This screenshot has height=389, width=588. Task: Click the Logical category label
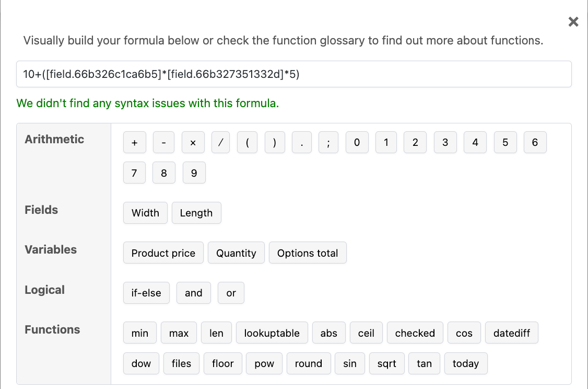[x=44, y=290]
